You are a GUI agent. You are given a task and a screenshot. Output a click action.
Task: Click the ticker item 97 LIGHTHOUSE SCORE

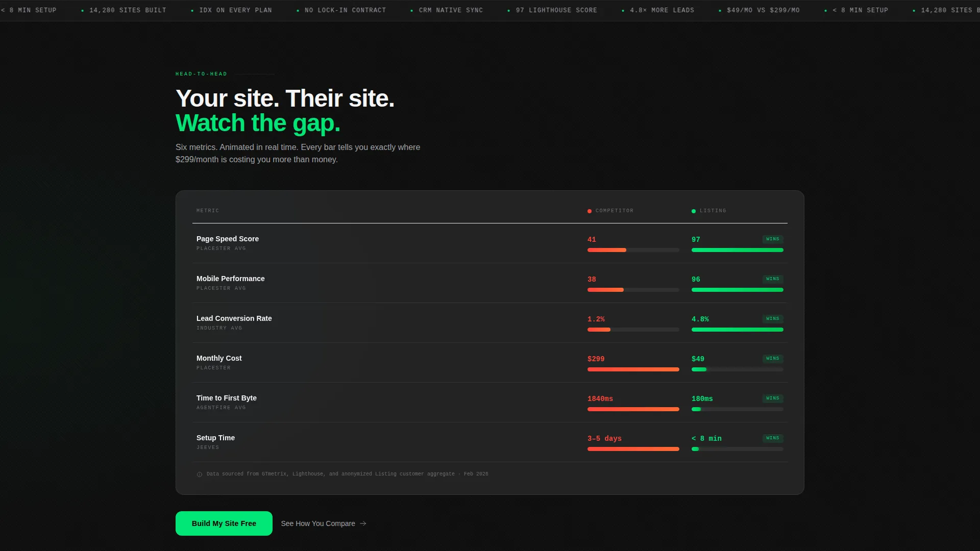pyautogui.click(x=556, y=10)
